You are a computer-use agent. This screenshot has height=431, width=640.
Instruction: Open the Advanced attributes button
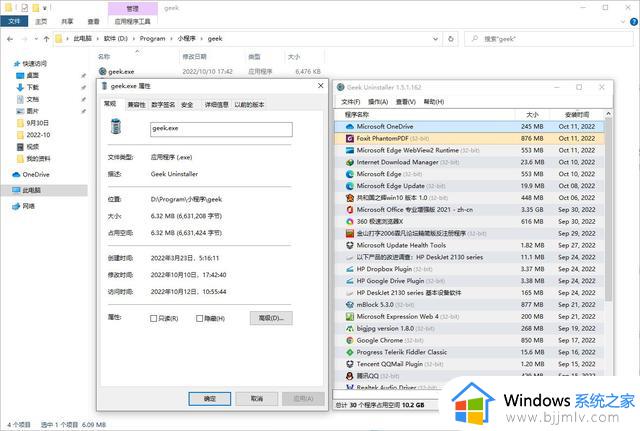(x=271, y=318)
